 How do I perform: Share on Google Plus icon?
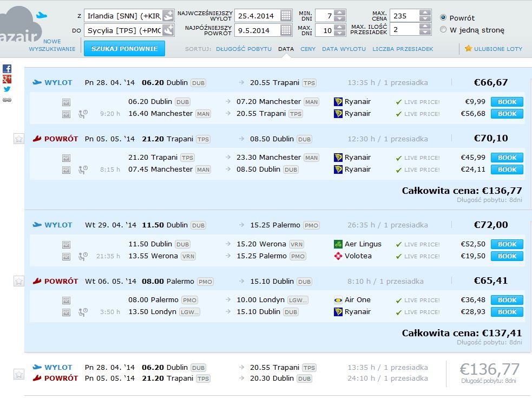(x=7, y=79)
